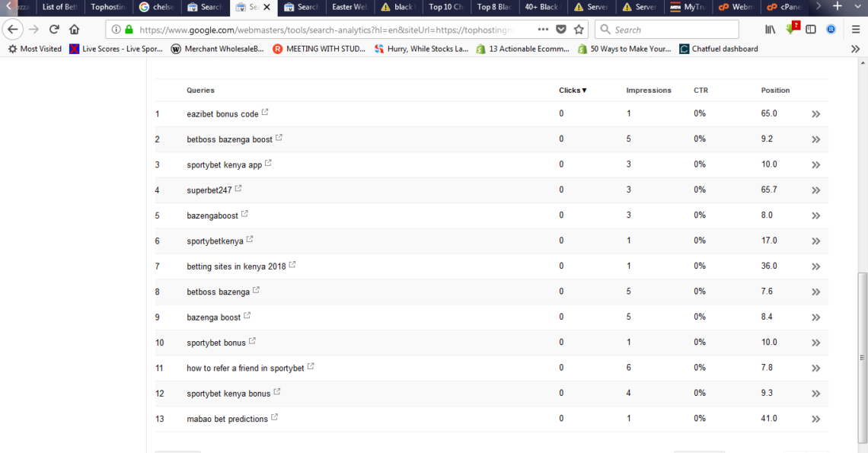Screen dimensions: 868x453
Task: Open Merchant WholesaleB bookmark
Action: pyautogui.click(x=218, y=49)
